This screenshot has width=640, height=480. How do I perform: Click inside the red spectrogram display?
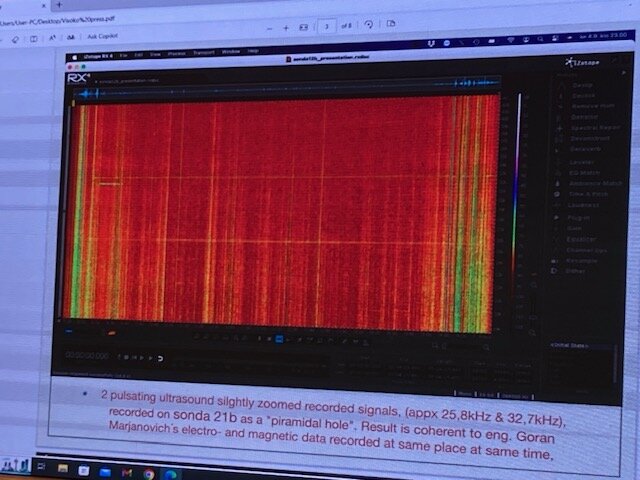282,214
